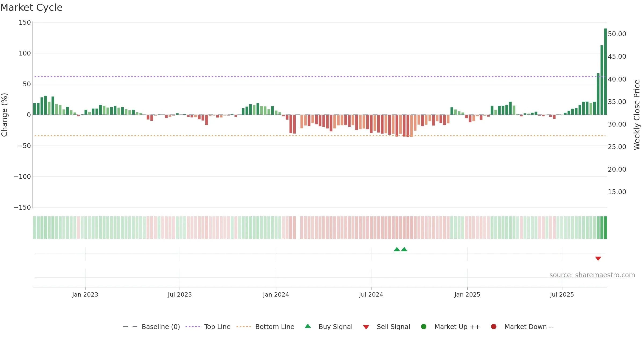Click the Weekly Close Price axis title
The width and height of the screenshot is (644, 362).
(637, 115)
